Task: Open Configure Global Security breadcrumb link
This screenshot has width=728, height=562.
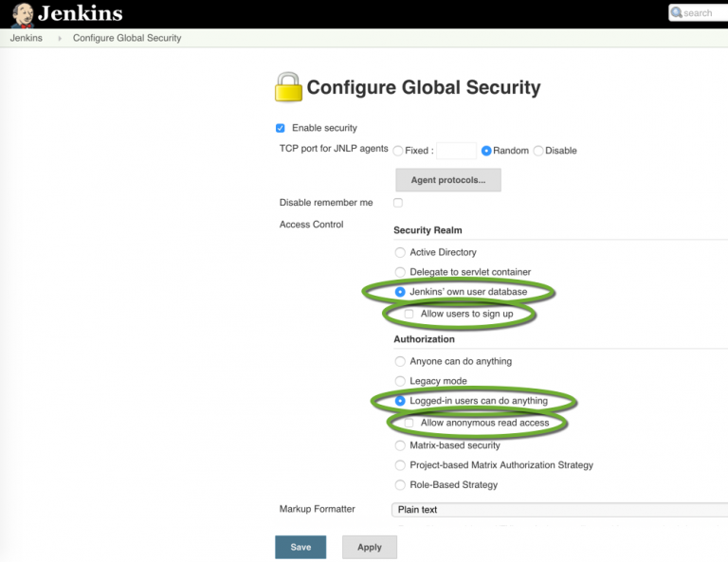Action: [x=127, y=38]
